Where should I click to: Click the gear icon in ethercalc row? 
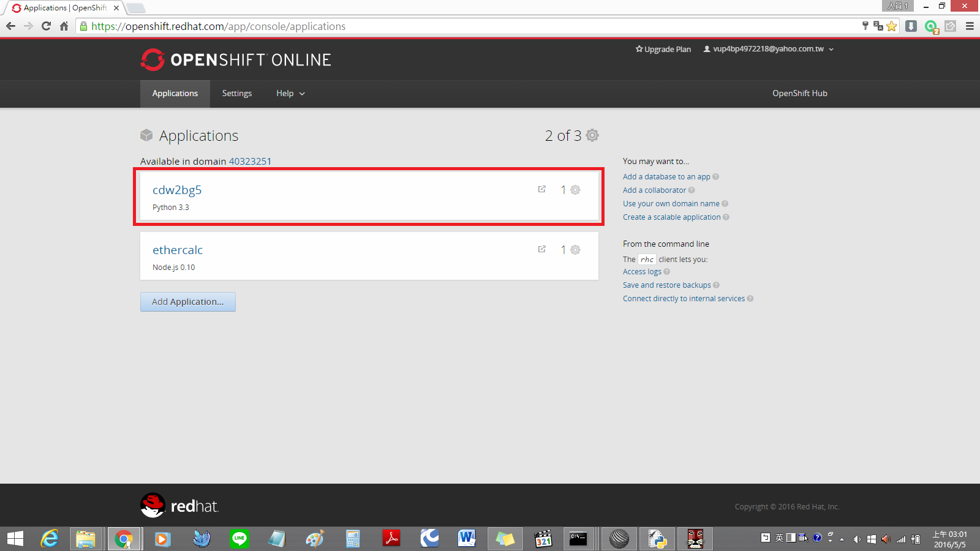coord(575,250)
